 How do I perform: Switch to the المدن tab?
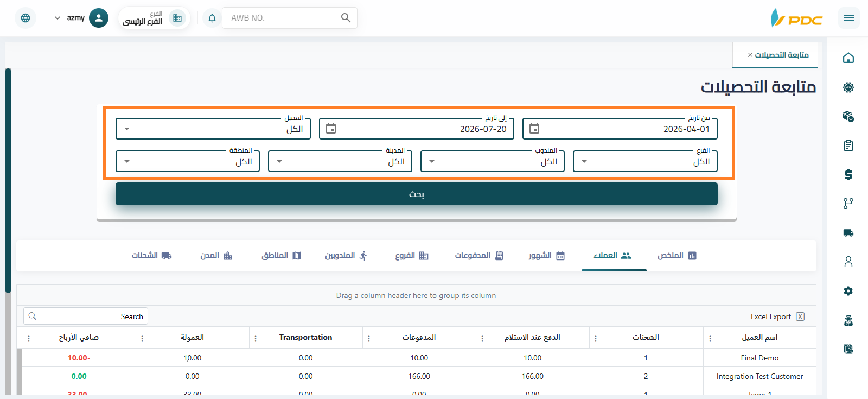coord(216,256)
